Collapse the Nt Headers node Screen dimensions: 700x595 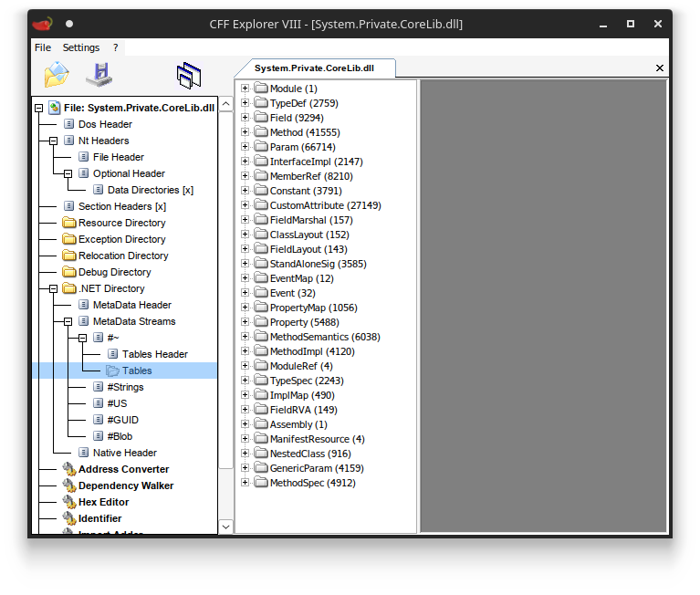click(53, 141)
